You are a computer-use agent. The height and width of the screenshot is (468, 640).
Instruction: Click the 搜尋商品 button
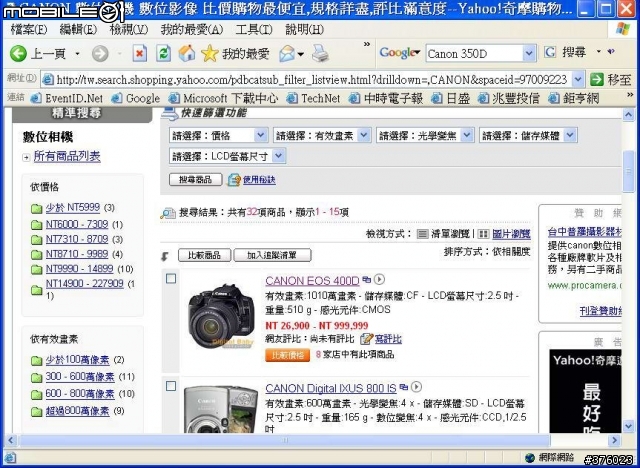pos(196,180)
